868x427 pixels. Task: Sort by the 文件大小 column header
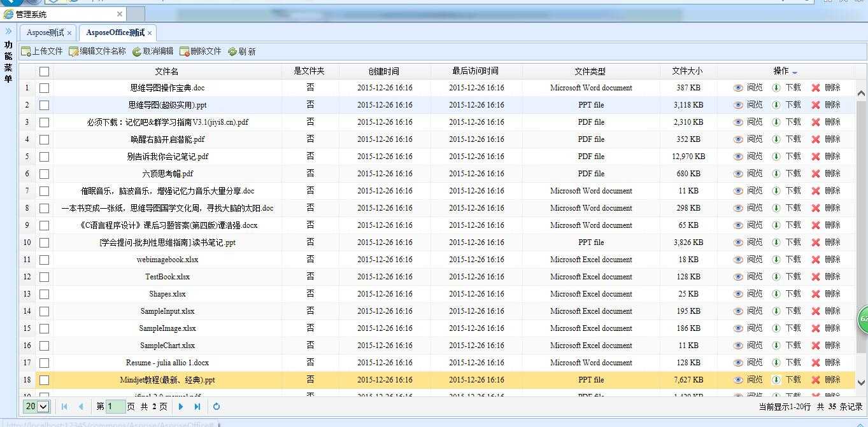pos(688,71)
